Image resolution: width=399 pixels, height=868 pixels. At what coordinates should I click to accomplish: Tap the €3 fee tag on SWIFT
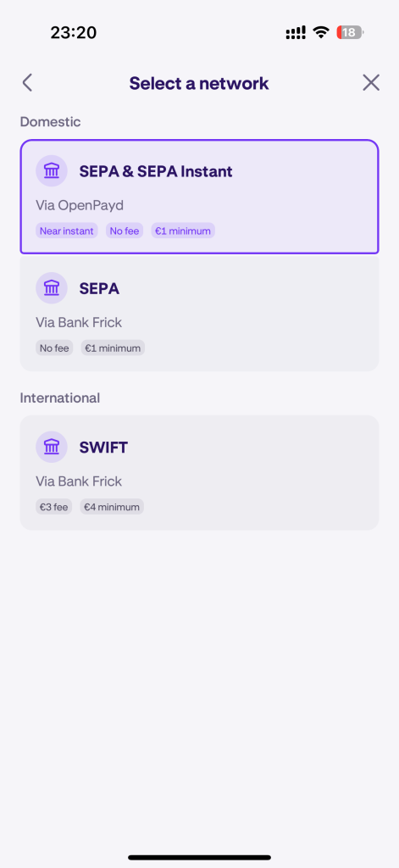tap(53, 507)
